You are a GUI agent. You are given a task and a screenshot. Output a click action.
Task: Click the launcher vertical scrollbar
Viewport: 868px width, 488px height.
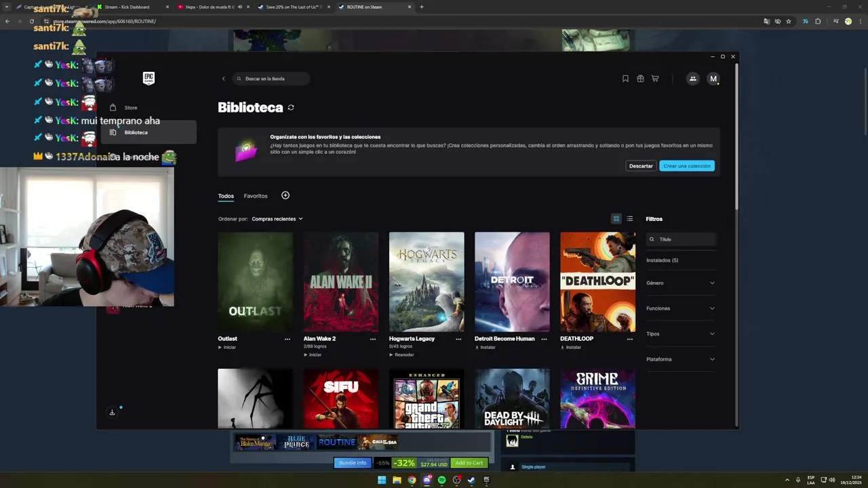point(736,137)
